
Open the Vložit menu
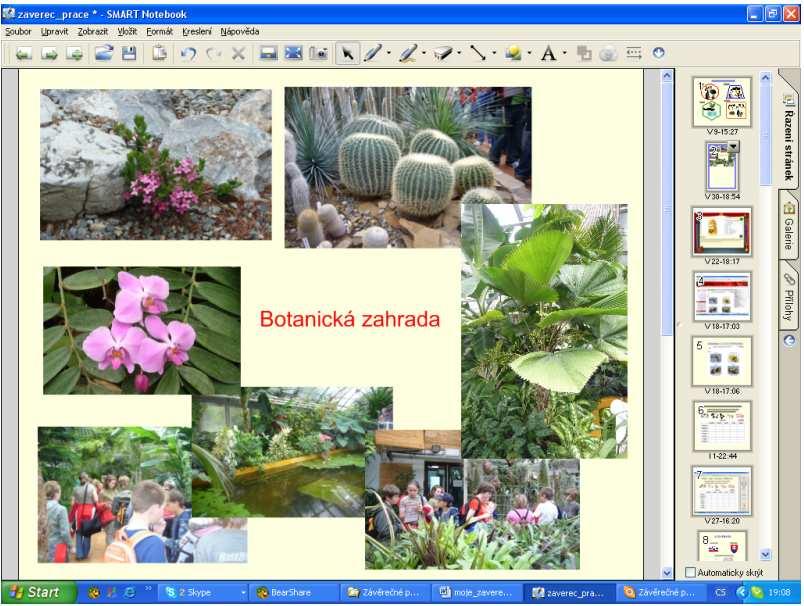127,32
